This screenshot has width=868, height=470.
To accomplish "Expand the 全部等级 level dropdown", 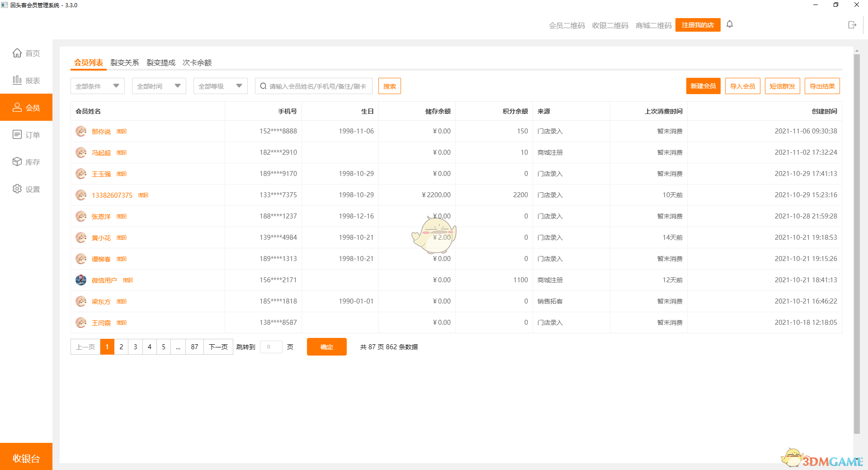I will point(220,86).
